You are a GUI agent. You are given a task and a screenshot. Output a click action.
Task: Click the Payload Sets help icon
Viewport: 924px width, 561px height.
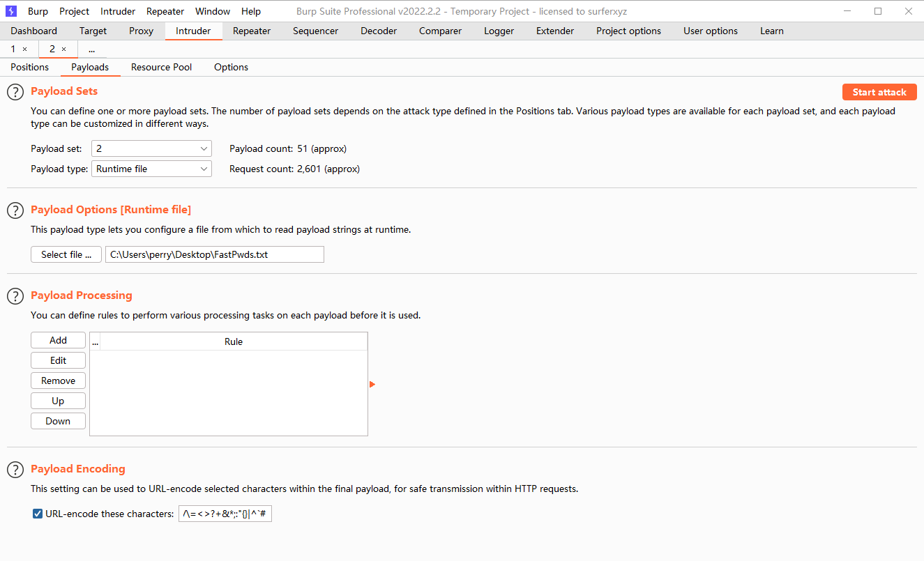(x=15, y=92)
